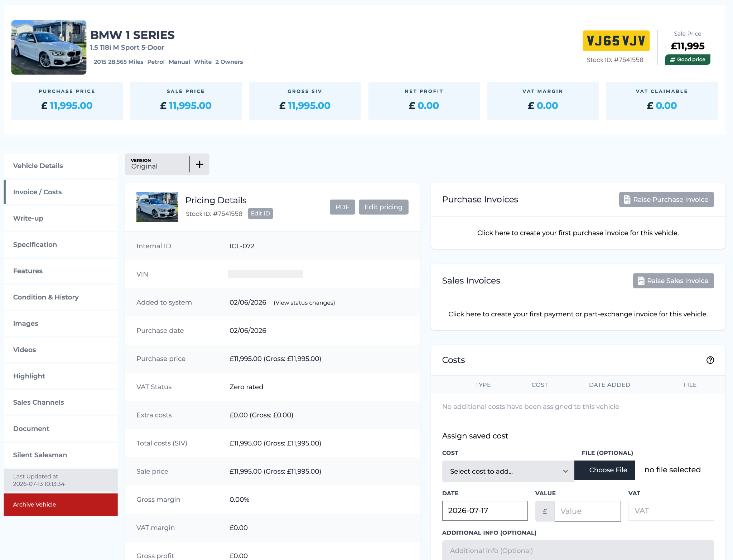Click the Gross margin value 0.00%

coord(239,500)
